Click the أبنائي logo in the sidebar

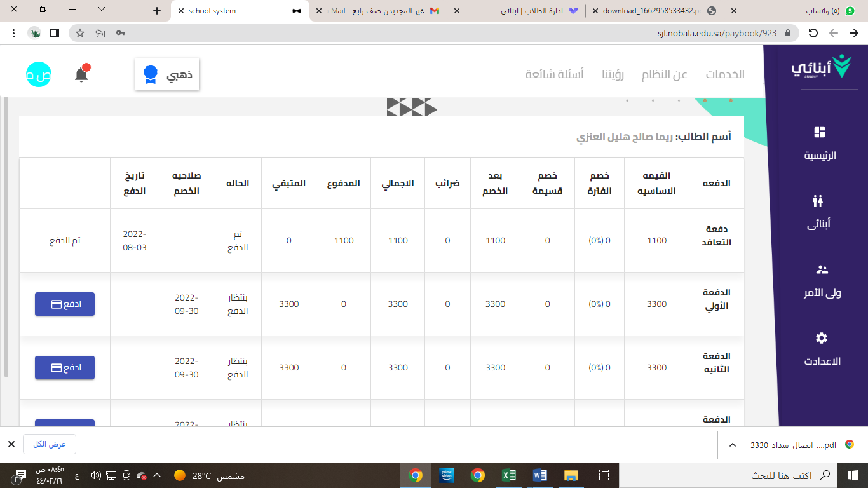(x=820, y=67)
